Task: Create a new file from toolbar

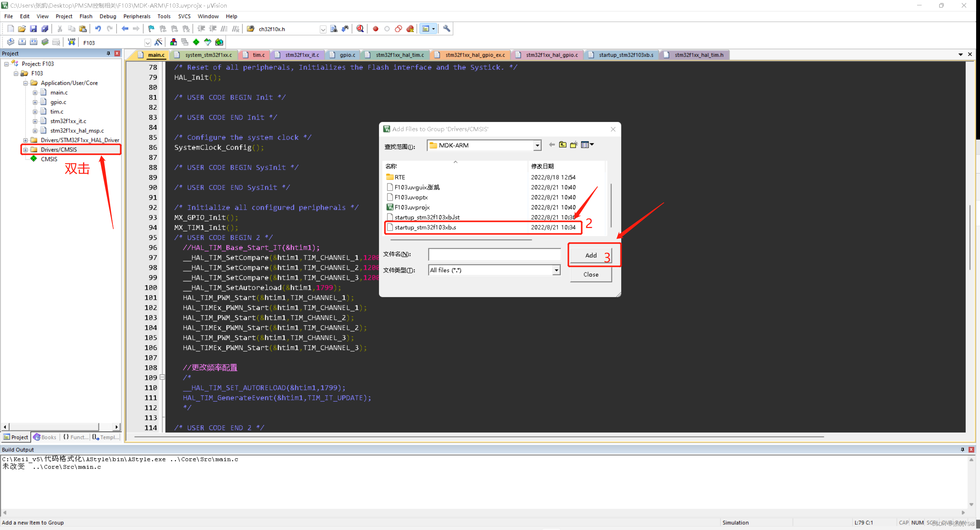Action: pyautogui.click(x=10, y=29)
